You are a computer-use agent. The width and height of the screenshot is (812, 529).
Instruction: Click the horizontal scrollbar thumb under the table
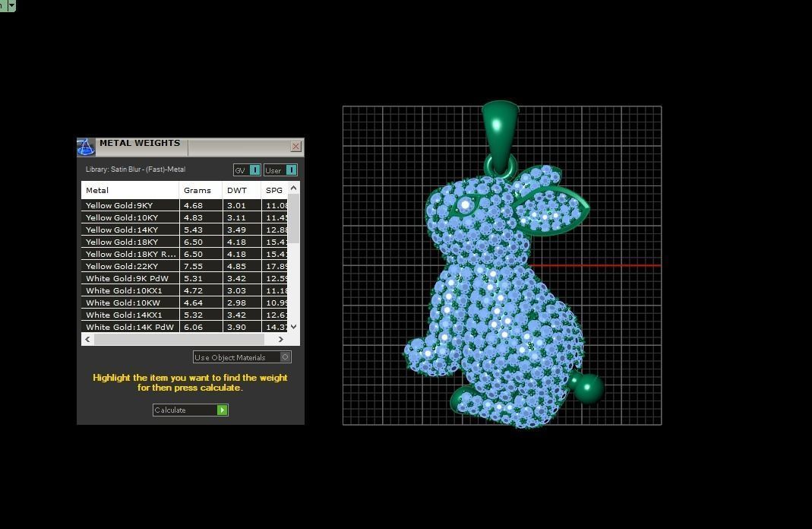[179, 340]
